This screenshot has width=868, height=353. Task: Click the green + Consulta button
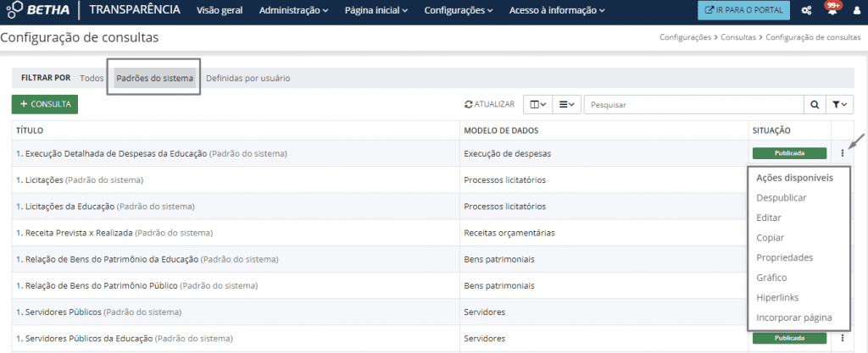coord(45,104)
